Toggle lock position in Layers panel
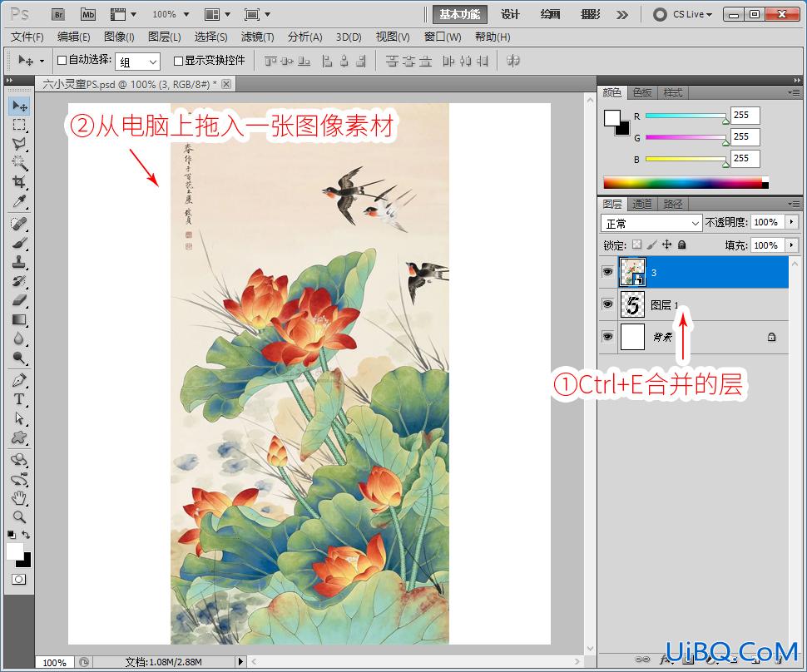807x672 pixels. point(667,245)
